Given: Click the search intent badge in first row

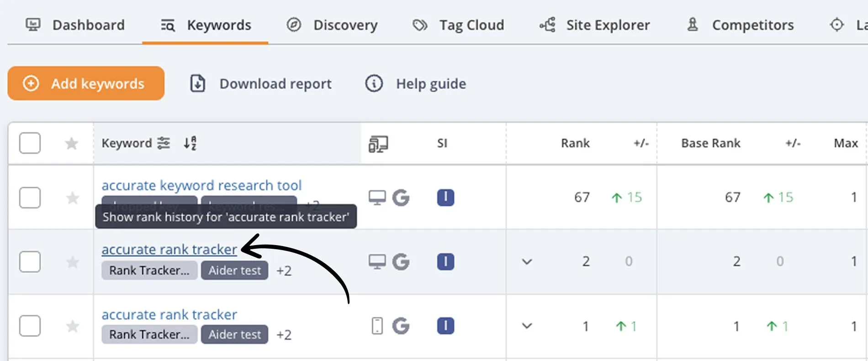Looking at the screenshot, I should tap(445, 198).
